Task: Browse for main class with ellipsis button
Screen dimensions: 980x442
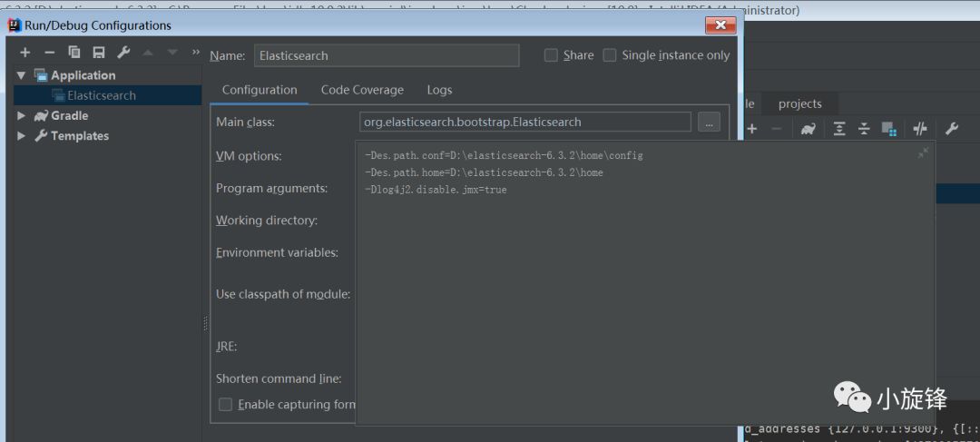Action: [709, 122]
